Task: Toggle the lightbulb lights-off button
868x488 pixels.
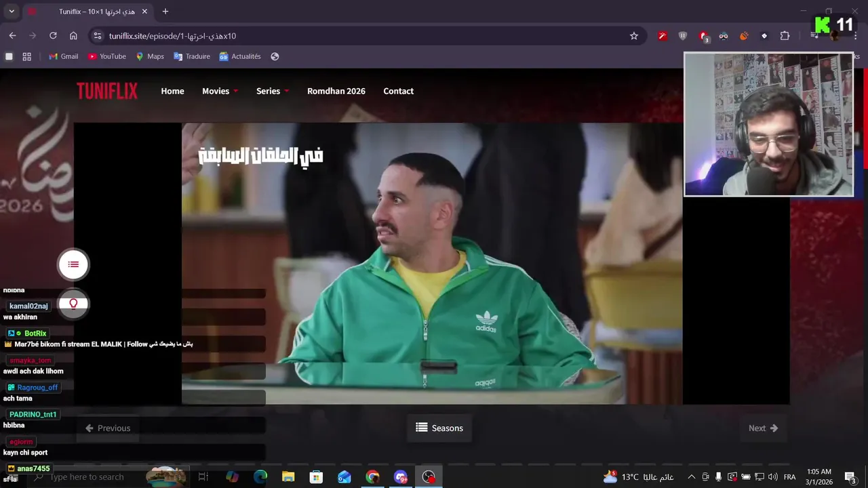Action: 73,304
